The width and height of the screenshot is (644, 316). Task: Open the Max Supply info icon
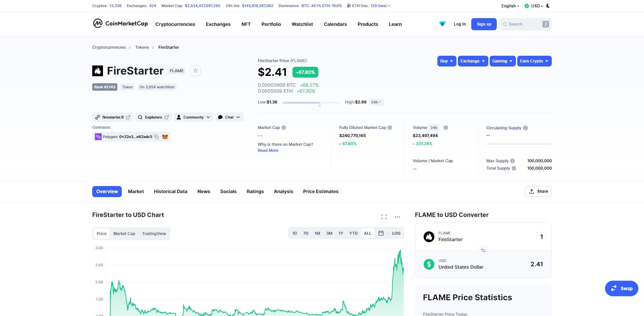click(x=513, y=161)
